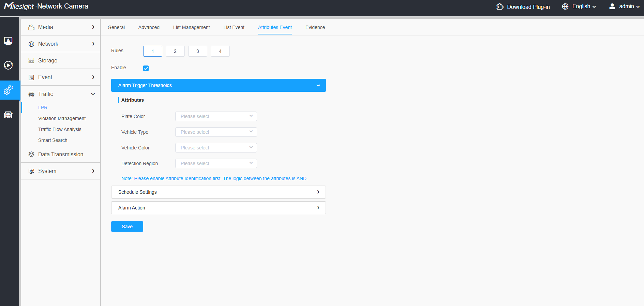Image resolution: width=644 pixels, height=306 pixels.
Task: Click the System menu icon
Action: [x=31, y=171]
